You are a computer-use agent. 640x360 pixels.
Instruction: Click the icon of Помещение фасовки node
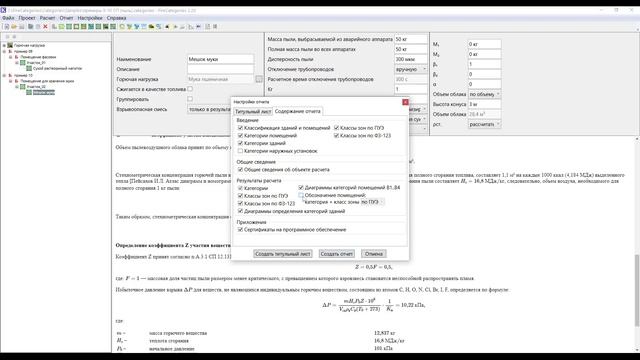pos(17,57)
